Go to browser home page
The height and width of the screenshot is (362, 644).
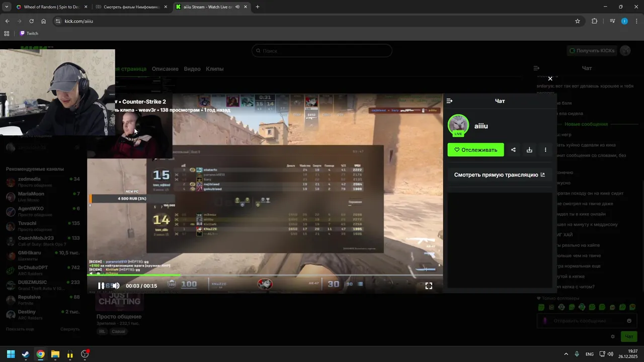click(44, 21)
